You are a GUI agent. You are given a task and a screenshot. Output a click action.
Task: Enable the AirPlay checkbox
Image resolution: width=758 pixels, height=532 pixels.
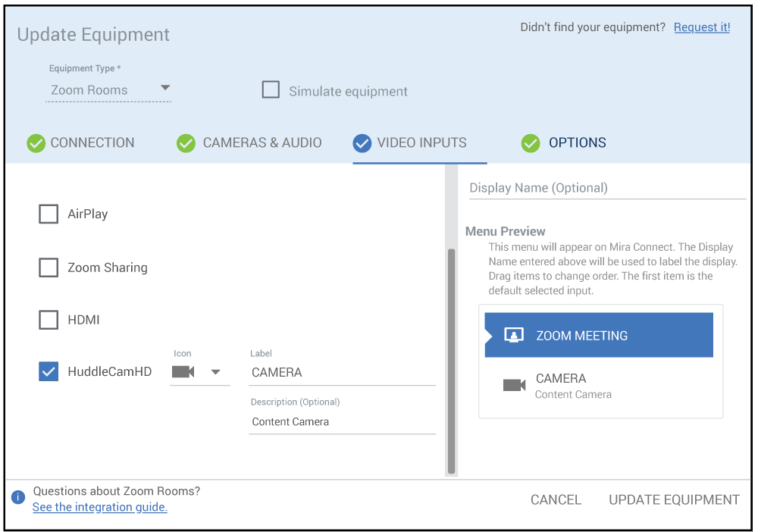click(x=49, y=214)
